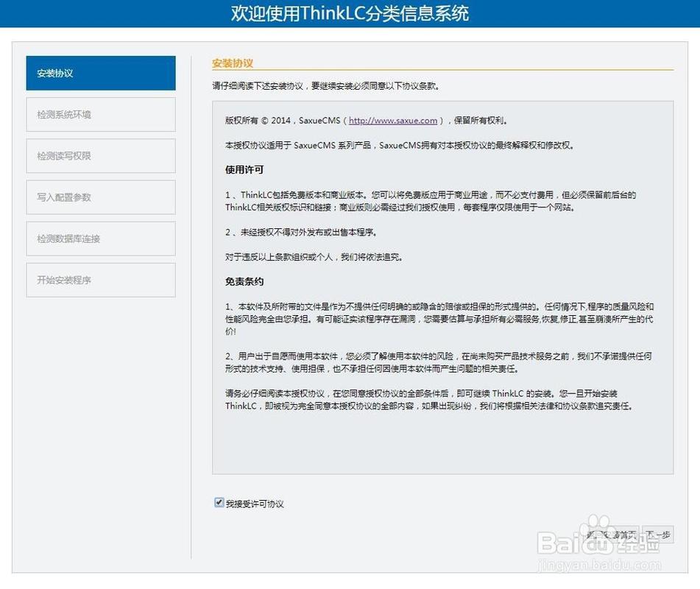Select the 检测读写权限 step
Viewport: 700px width, 589px height.
(101, 156)
